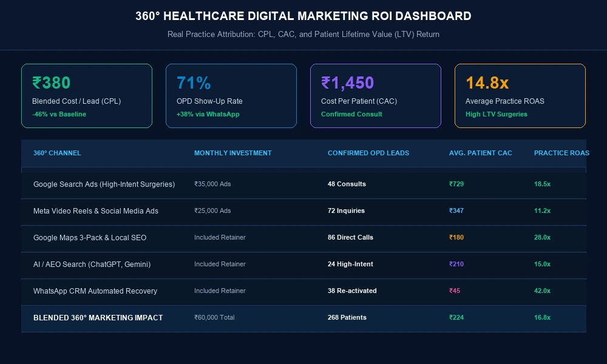Click the '38 Re-activated' cell

[352, 291]
